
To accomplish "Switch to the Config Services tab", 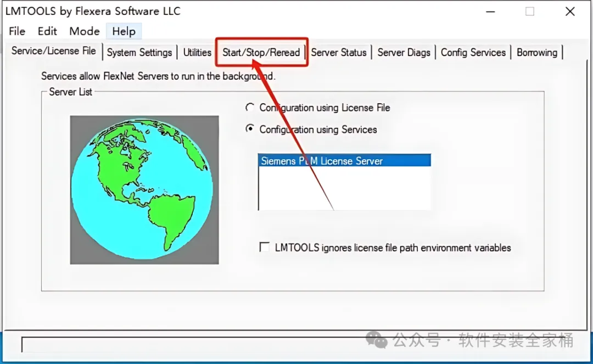I will [x=473, y=52].
